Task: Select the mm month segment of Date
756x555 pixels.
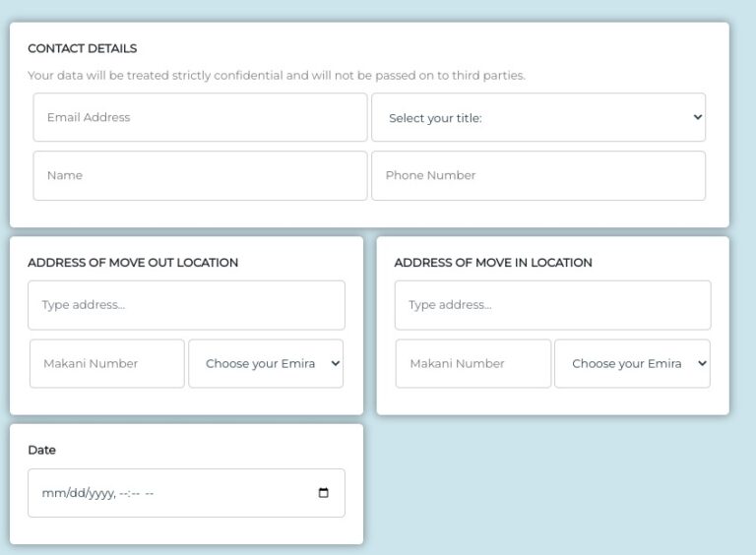Action: click(53, 493)
